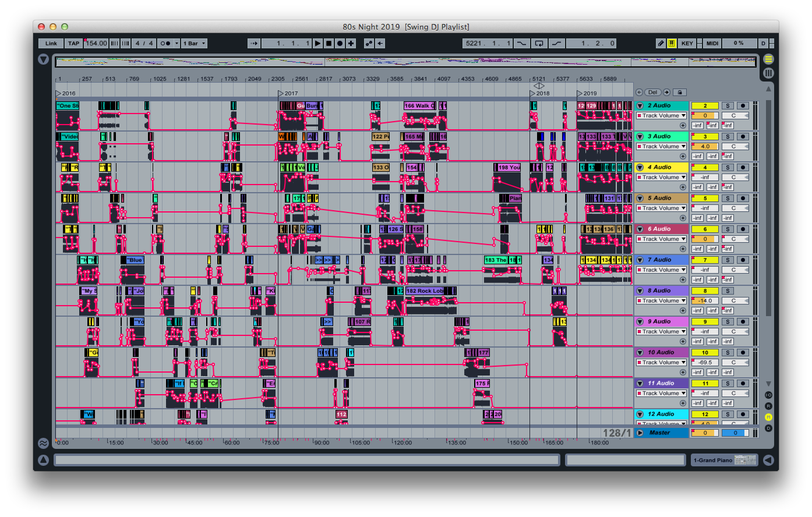Fold the 6 Audio track
Image resolution: width=812 pixels, height=517 pixels.
tap(640, 229)
